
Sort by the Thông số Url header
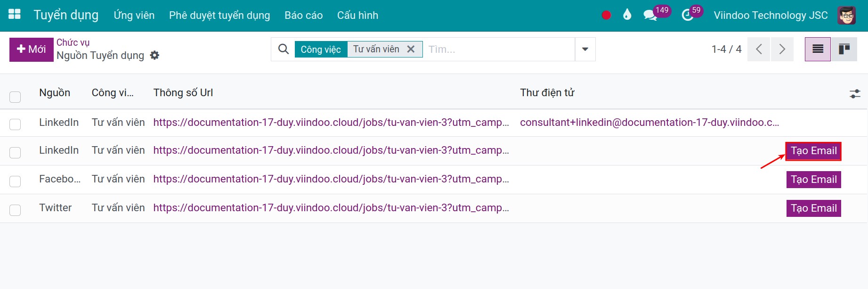(x=183, y=93)
